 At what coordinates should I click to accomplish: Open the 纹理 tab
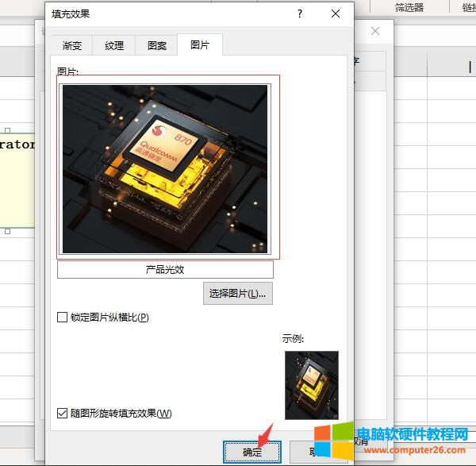[113, 45]
